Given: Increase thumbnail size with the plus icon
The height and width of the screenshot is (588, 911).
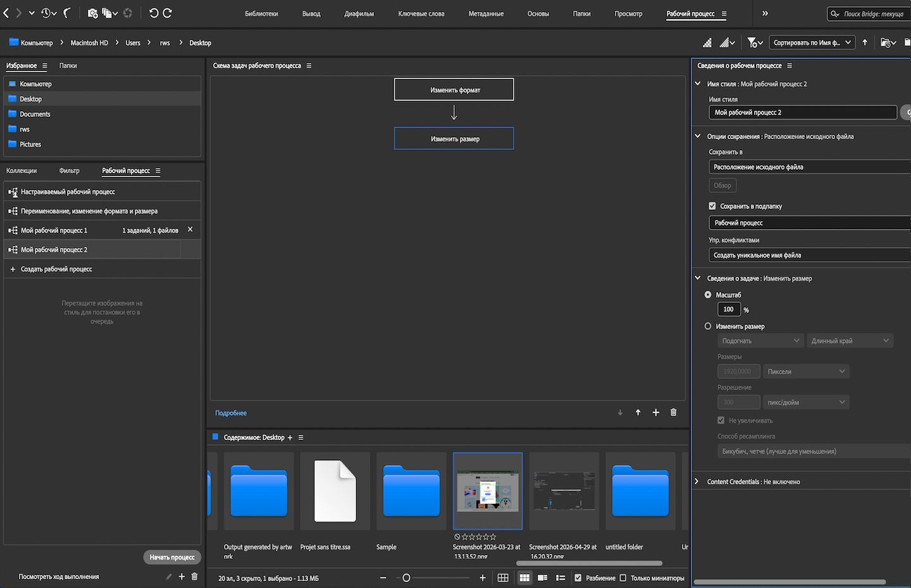Looking at the screenshot, I should [483, 578].
